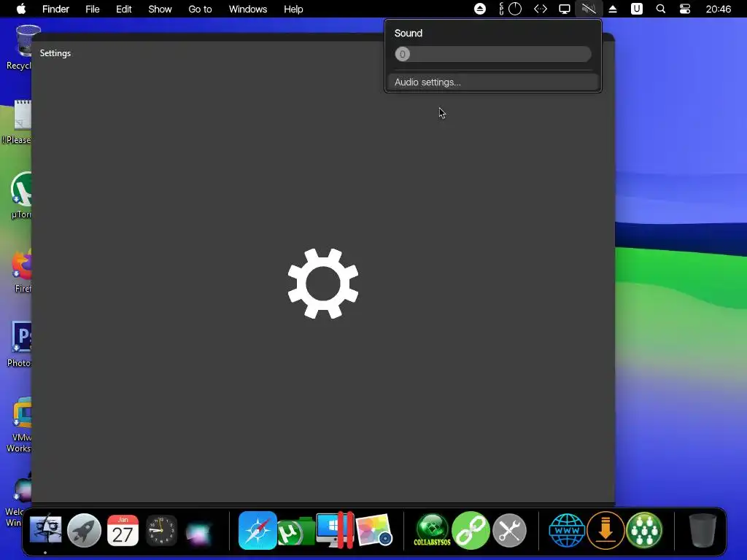The height and width of the screenshot is (560, 747).
Task: Open the Trash in the dock
Action: point(703,530)
